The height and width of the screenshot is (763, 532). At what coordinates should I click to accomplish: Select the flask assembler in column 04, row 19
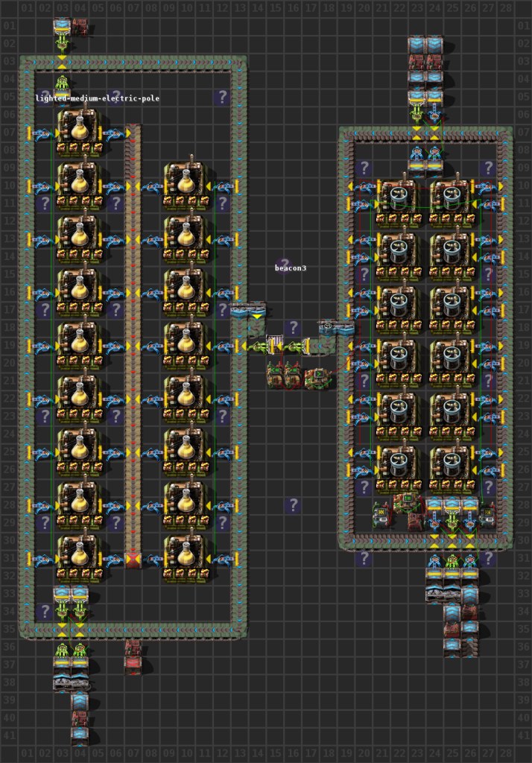80,346
